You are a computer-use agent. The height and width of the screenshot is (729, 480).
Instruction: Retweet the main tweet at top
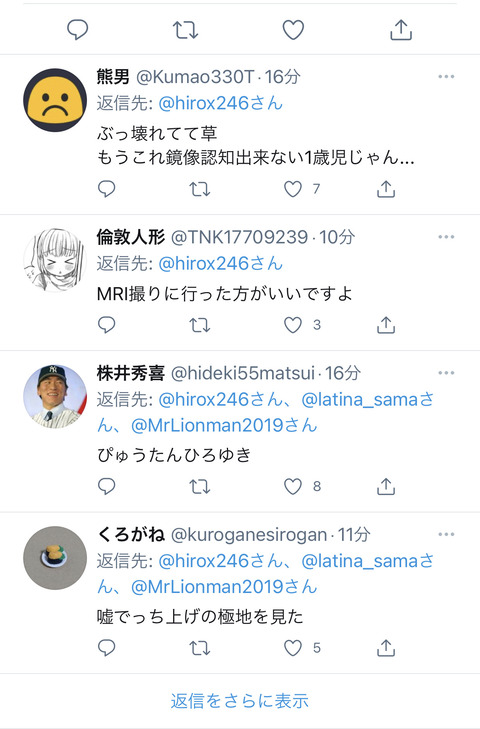click(x=186, y=30)
